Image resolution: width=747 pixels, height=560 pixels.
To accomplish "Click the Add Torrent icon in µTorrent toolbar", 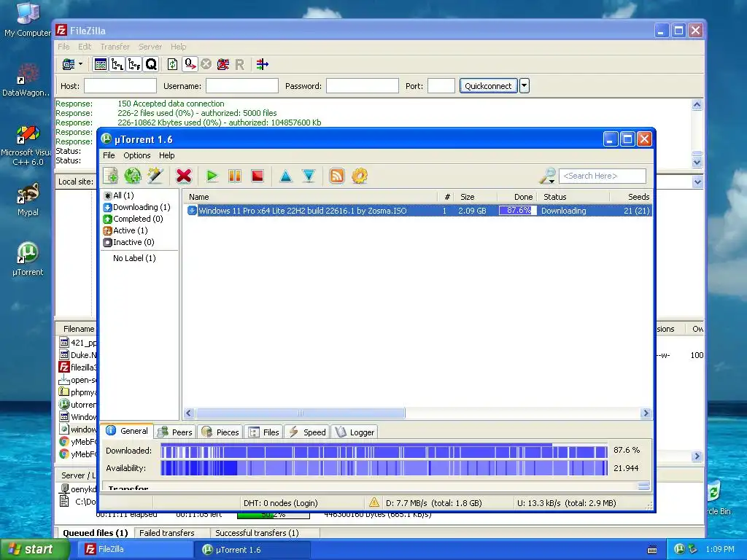I will [x=111, y=176].
